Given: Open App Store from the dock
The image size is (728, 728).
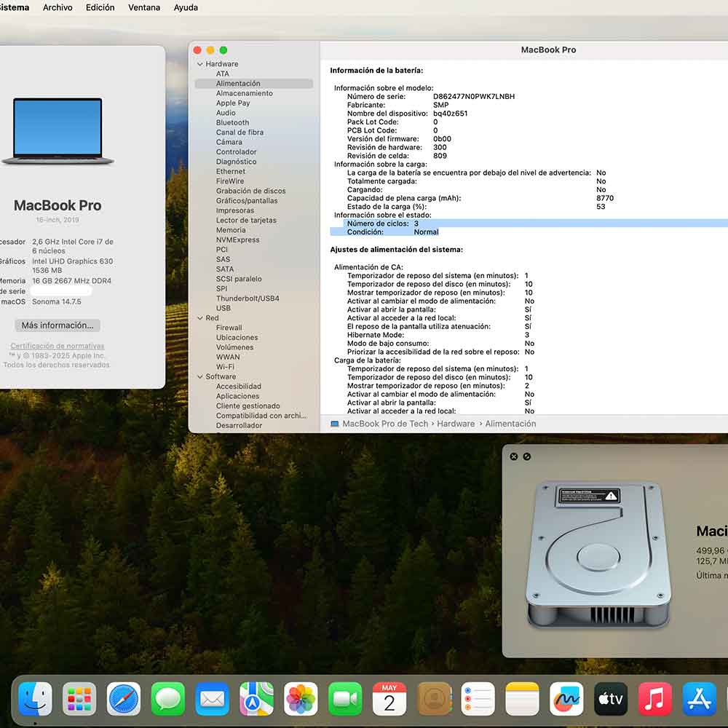Looking at the screenshot, I should [699, 699].
